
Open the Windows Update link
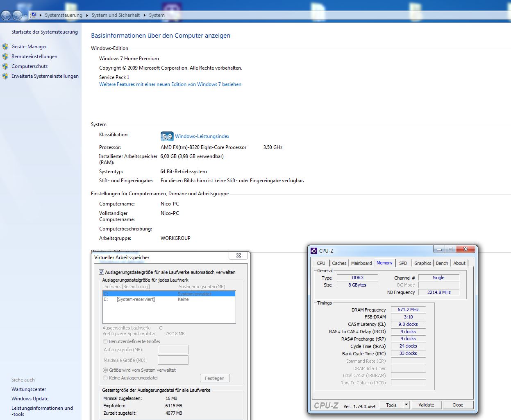point(30,399)
